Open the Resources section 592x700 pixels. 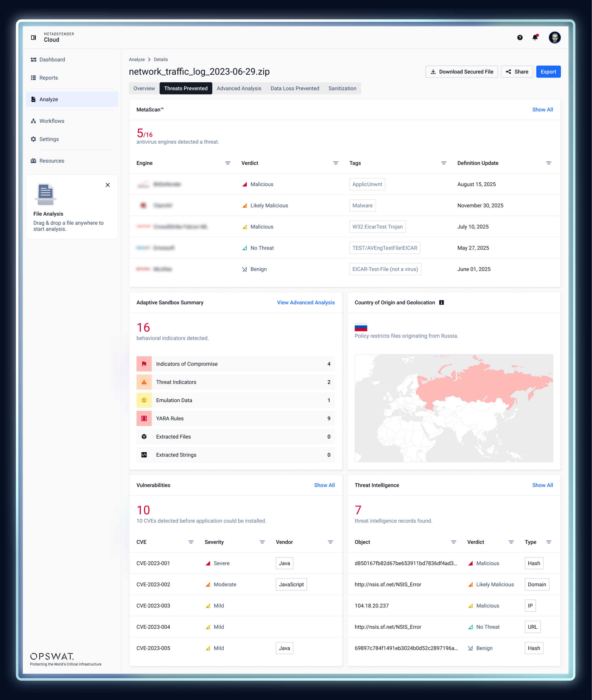click(x=52, y=160)
